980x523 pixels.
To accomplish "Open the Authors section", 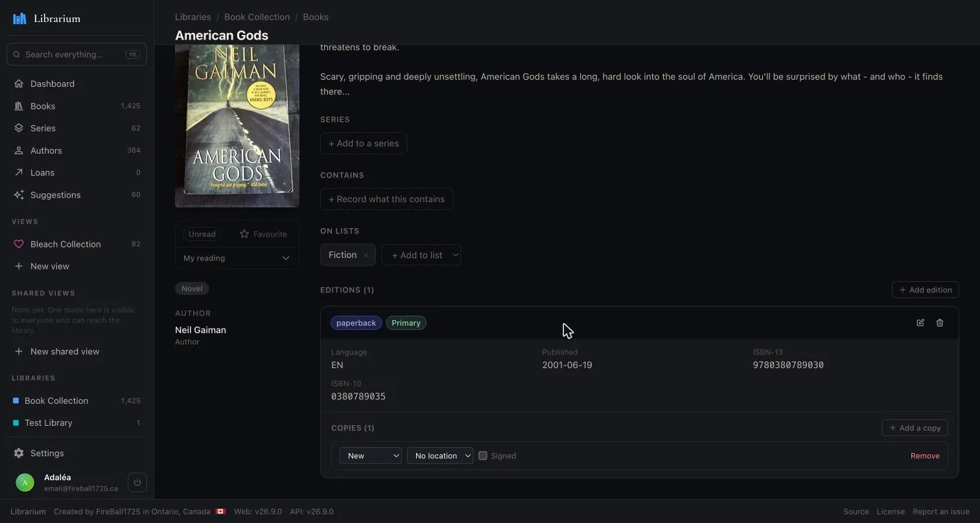I will pos(76,150).
